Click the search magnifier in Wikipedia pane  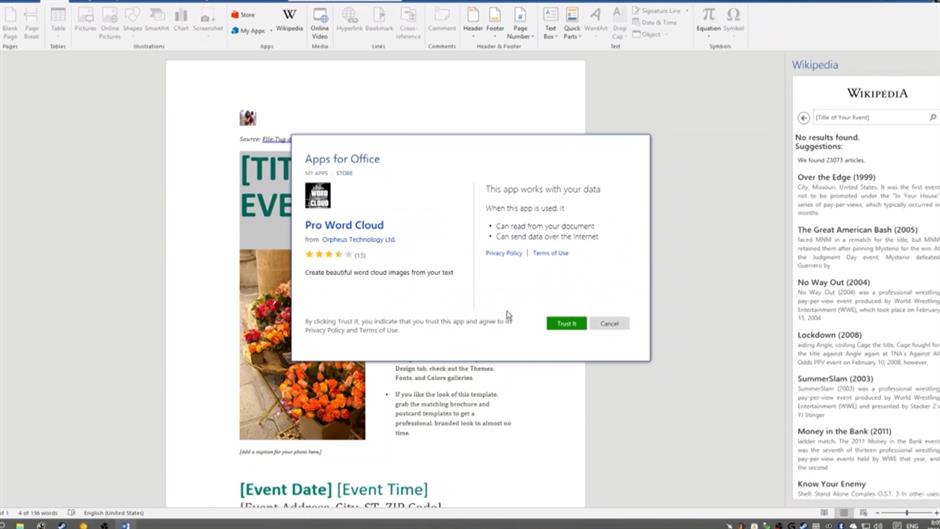point(932,117)
